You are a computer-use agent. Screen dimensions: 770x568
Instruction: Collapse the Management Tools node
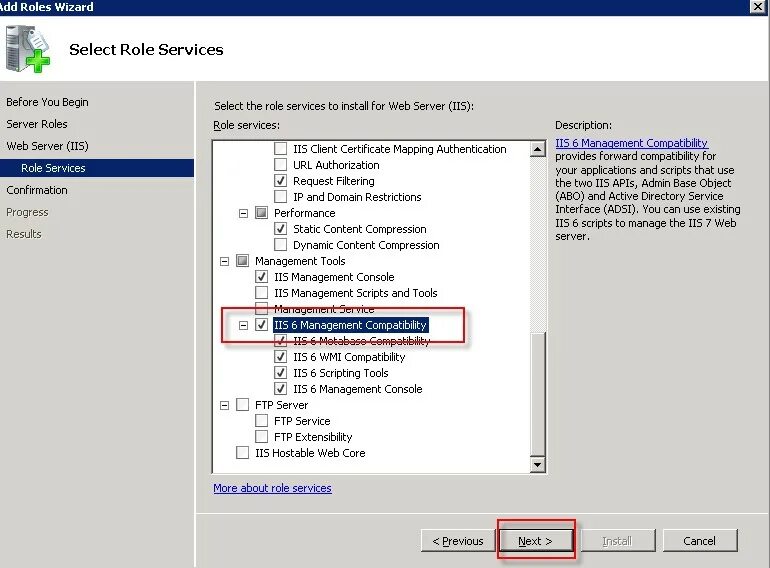[224, 261]
